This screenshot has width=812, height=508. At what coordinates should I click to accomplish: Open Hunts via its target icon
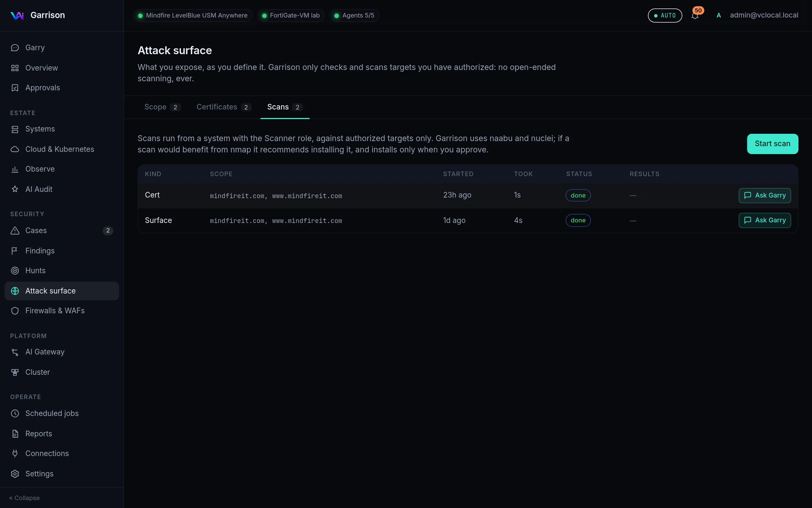(15, 270)
